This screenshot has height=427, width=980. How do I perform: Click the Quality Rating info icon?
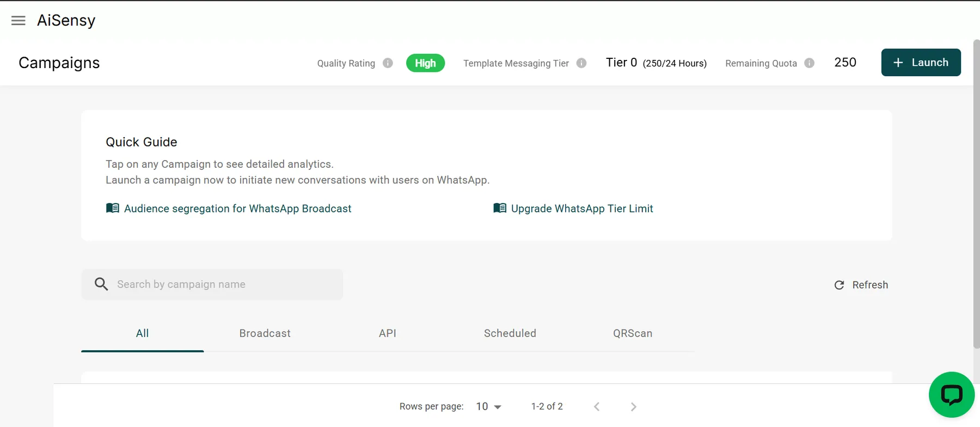click(x=388, y=63)
